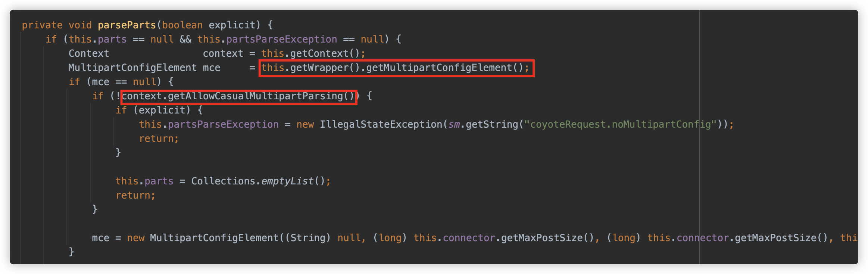Click the MultipartConfigElement type declaration
This screenshot has height=274, width=868.
coord(132,68)
